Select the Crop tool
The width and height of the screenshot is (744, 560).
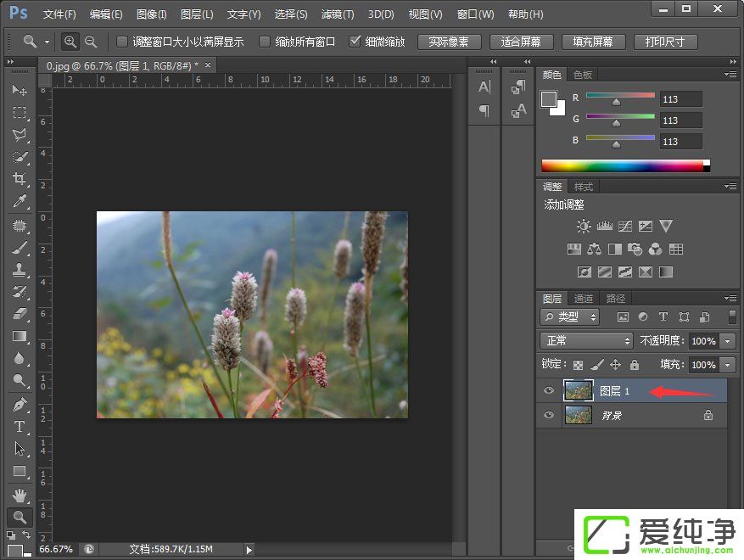point(20,179)
